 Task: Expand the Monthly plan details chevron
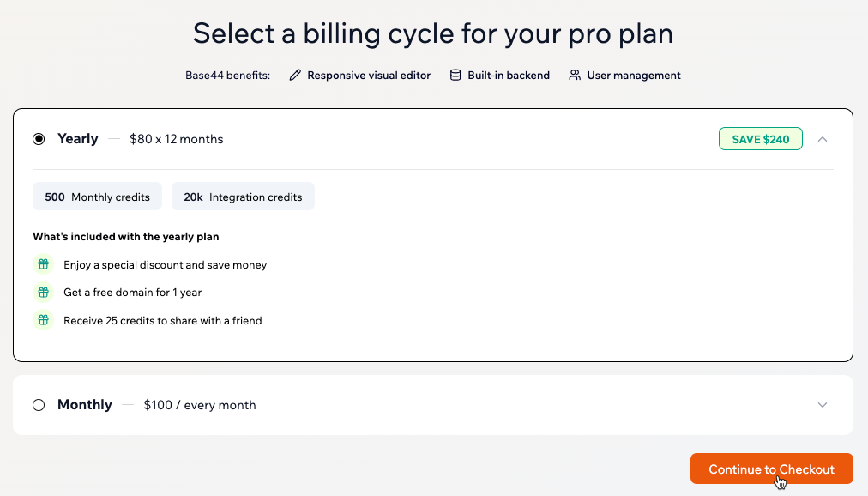pyautogui.click(x=823, y=404)
